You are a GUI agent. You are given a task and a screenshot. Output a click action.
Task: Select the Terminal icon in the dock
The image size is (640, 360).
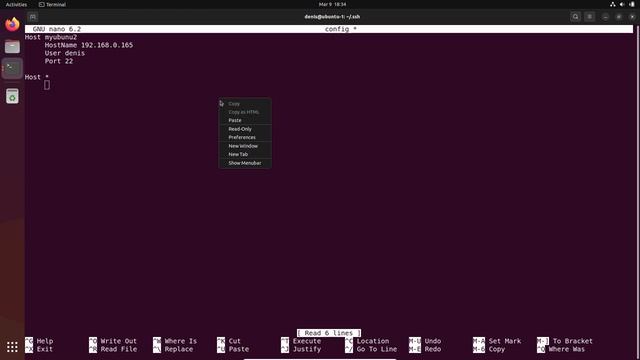pos(12,68)
